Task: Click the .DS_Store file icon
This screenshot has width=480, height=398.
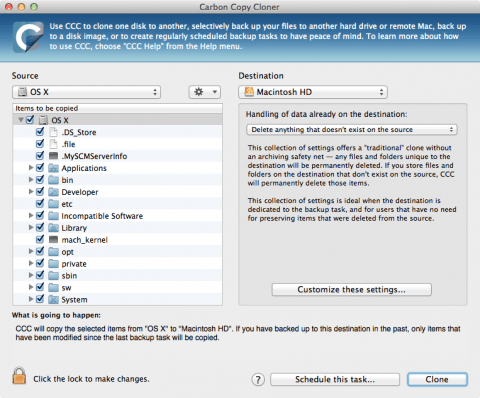Action: click(53, 132)
